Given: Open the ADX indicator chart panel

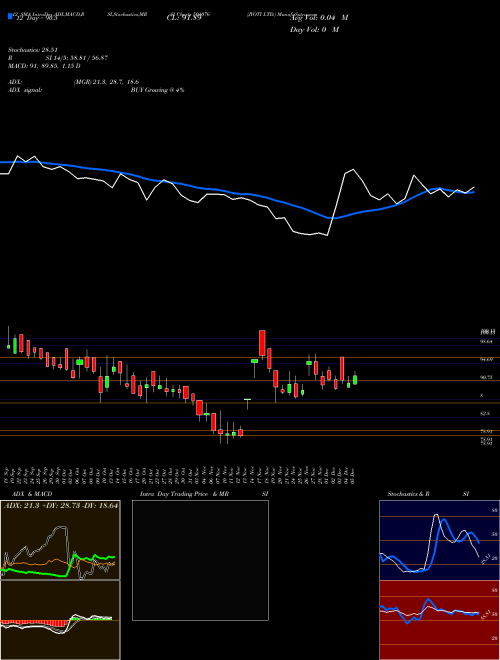Looking at the screenshot, I should click(60, 540).
